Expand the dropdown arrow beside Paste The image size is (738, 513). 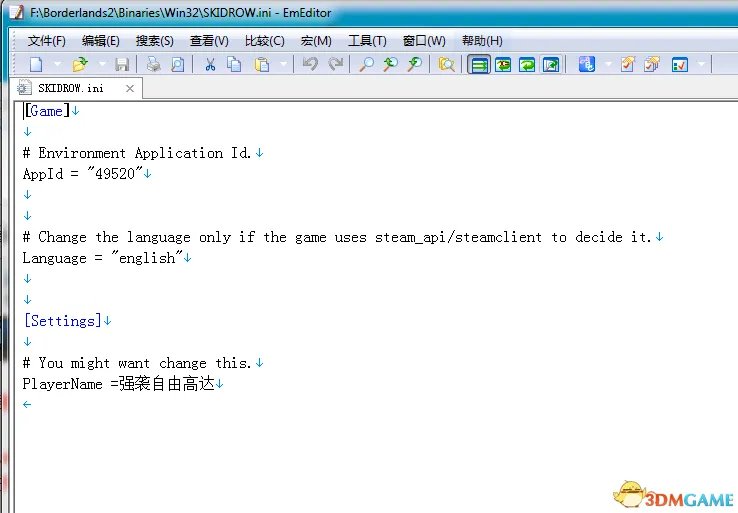284,64
